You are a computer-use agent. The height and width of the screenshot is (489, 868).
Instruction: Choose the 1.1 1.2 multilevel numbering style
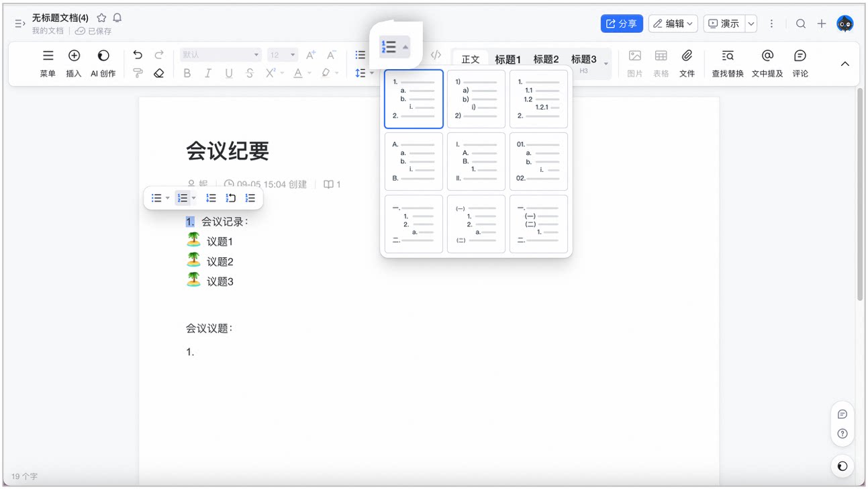coord(538,99)
